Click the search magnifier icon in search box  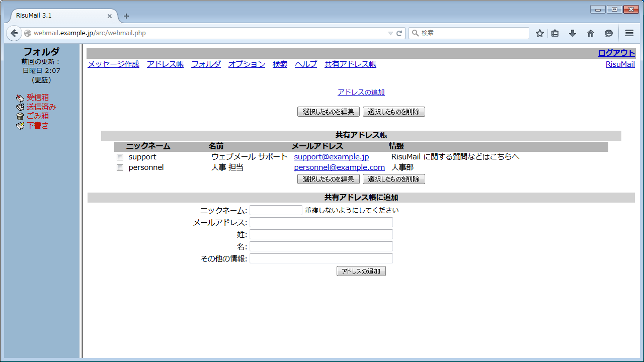click(416, 33)
